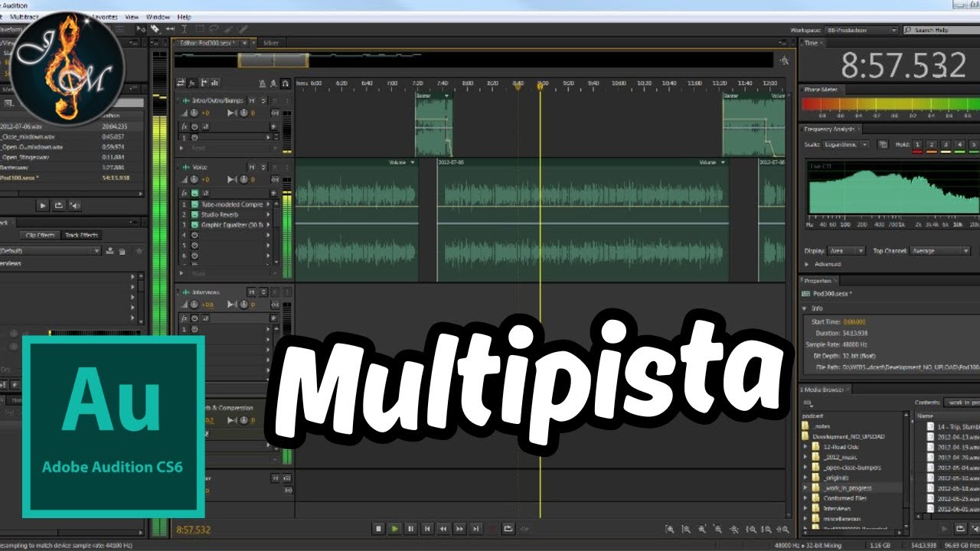Expand the 12-Road Ode folder
The image size is (980, 551).
[805, 446]
